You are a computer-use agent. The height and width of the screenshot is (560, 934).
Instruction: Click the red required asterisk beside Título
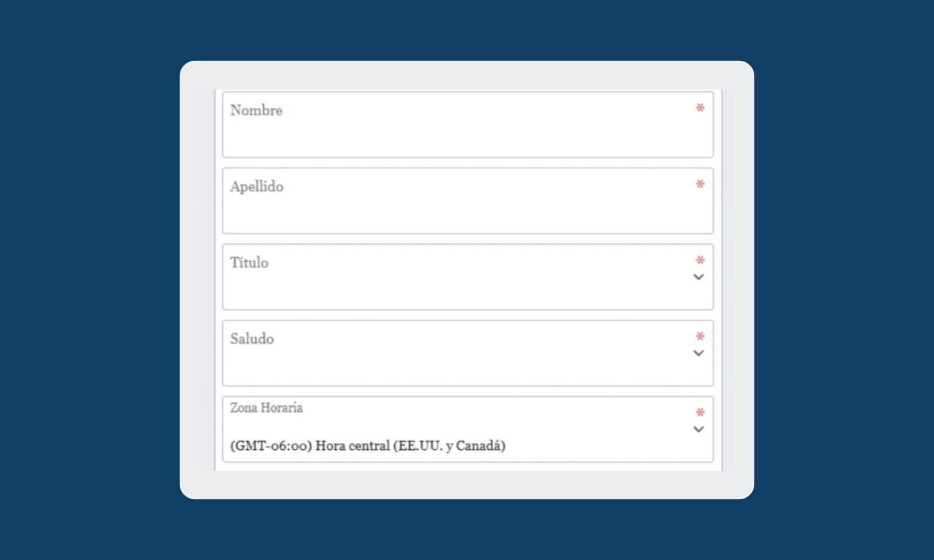(700, 260)
